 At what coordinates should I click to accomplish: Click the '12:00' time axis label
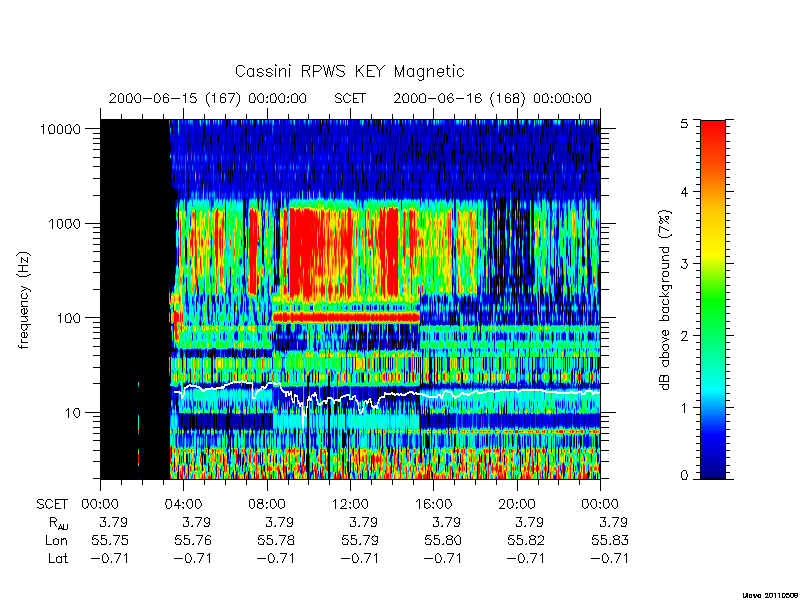click(350, 505)
